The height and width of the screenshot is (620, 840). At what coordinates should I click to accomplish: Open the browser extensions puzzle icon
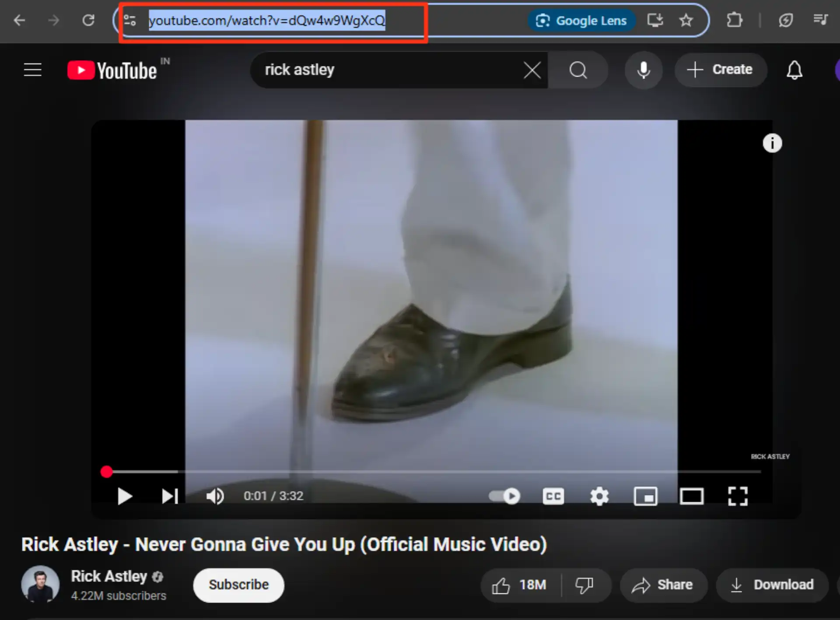735,20
